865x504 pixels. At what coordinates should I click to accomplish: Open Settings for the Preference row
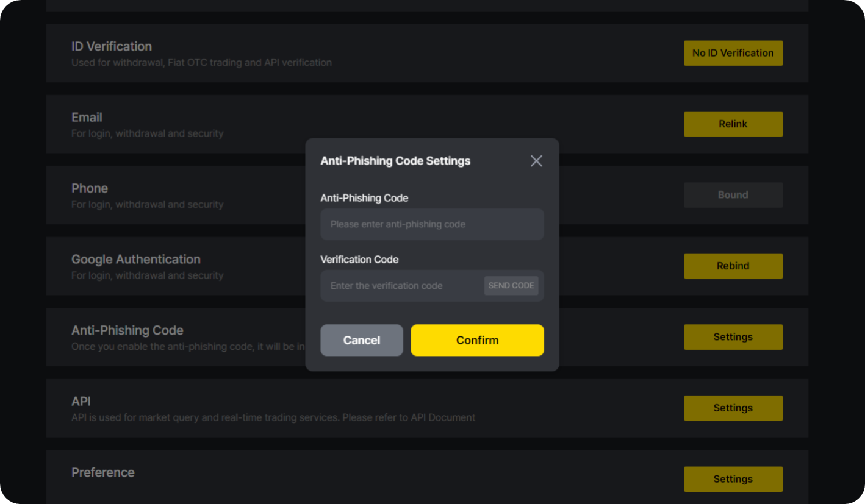733,479
